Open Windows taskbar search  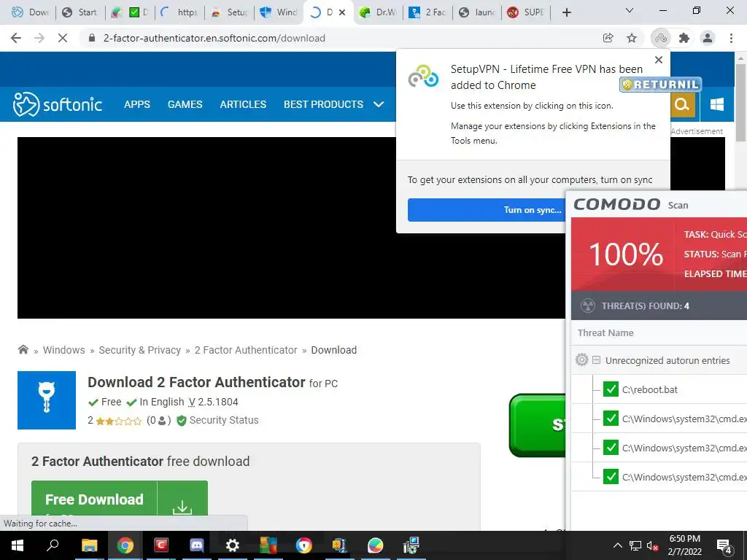53,545
